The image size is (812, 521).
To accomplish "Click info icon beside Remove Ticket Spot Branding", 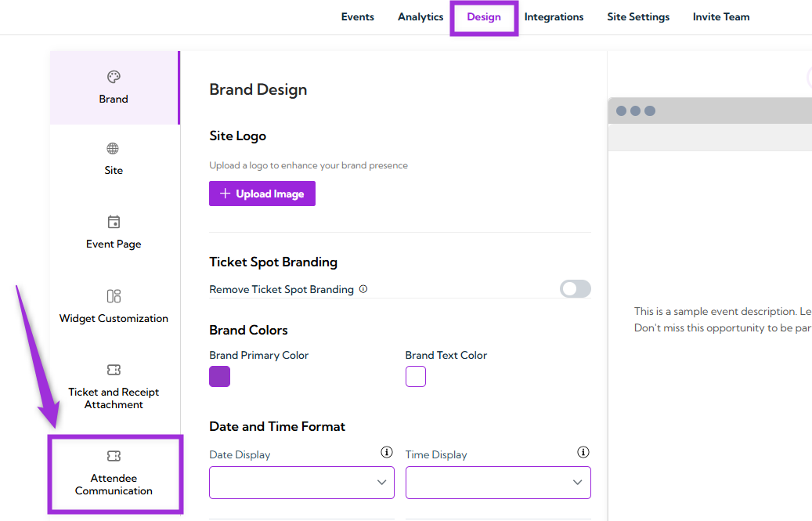I will point(363,289).
